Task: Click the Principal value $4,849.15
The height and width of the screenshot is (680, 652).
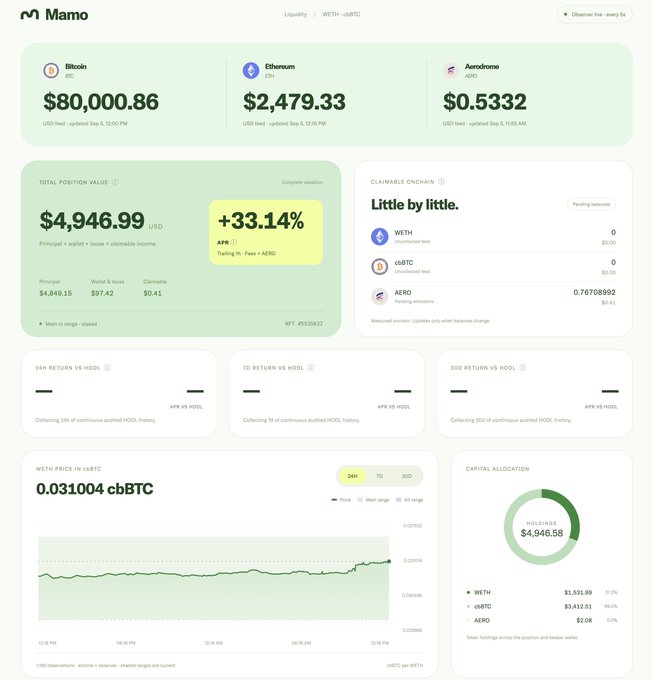Action: click(56, 293)
